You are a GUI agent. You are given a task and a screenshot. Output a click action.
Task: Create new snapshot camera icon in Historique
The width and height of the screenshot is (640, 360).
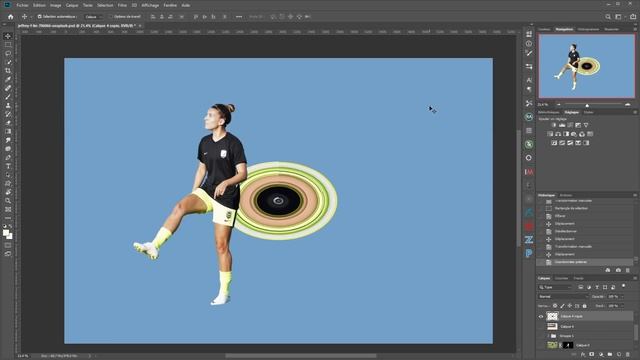[618, 270]
